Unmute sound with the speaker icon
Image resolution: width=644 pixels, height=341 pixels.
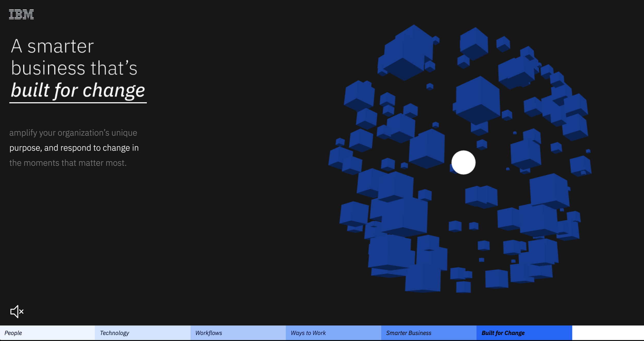pos(17,312)
